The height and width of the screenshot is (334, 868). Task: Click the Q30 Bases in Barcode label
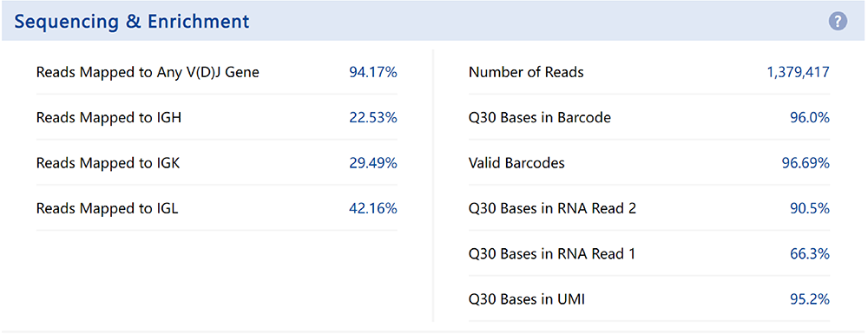[540, 118]
